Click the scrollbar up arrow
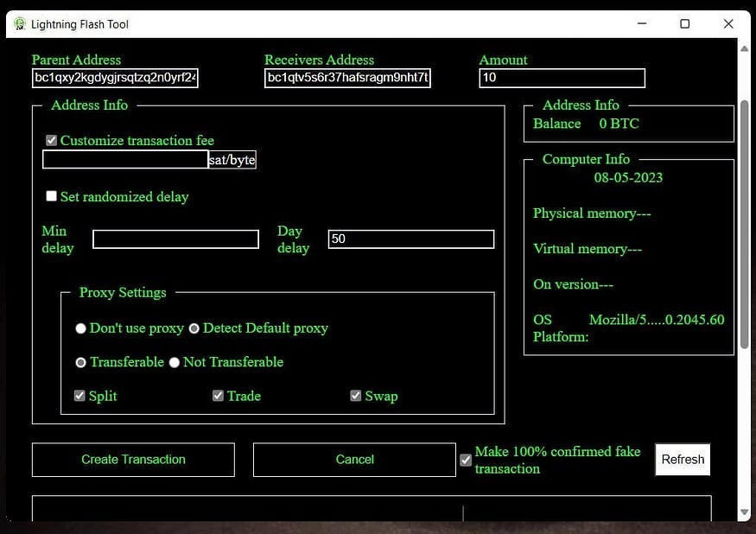This screenshot has height=534, width=756. (x=744, y=49)
